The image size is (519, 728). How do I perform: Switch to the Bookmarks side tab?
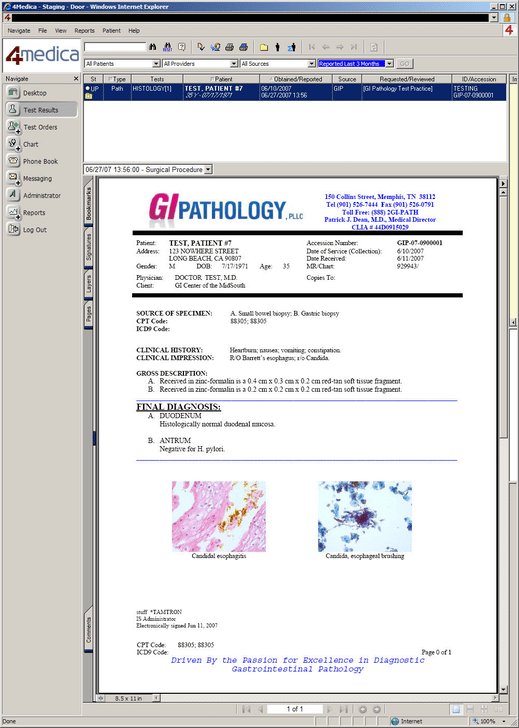(x=89, y=204)
